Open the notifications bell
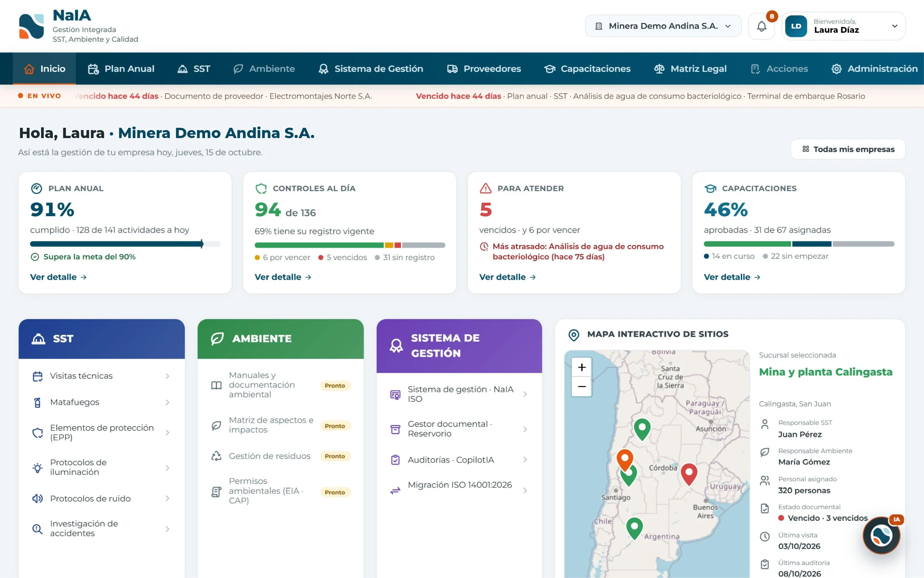The width and height of the screenshot is (924, 578). point(761,26)
